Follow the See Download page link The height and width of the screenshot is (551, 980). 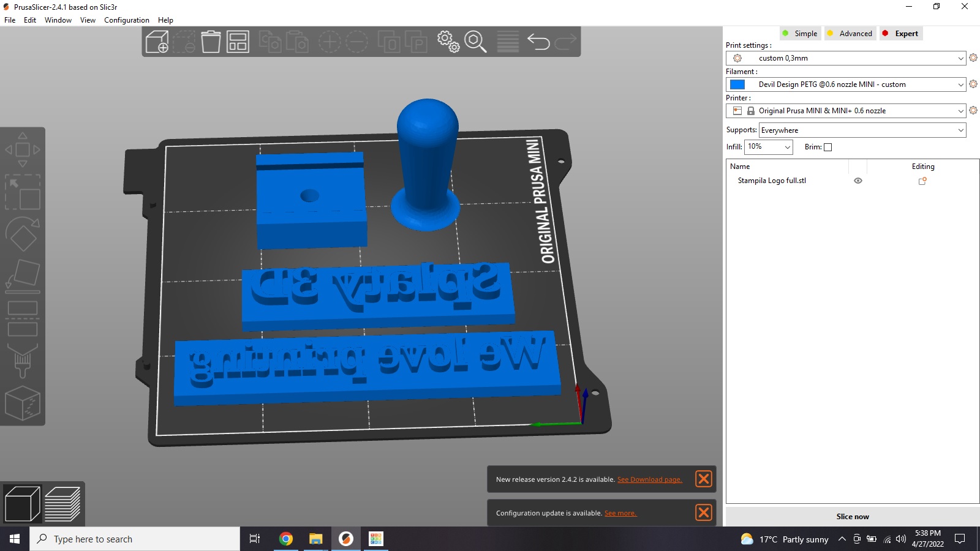pyautogui.click(x=649, y=479)
